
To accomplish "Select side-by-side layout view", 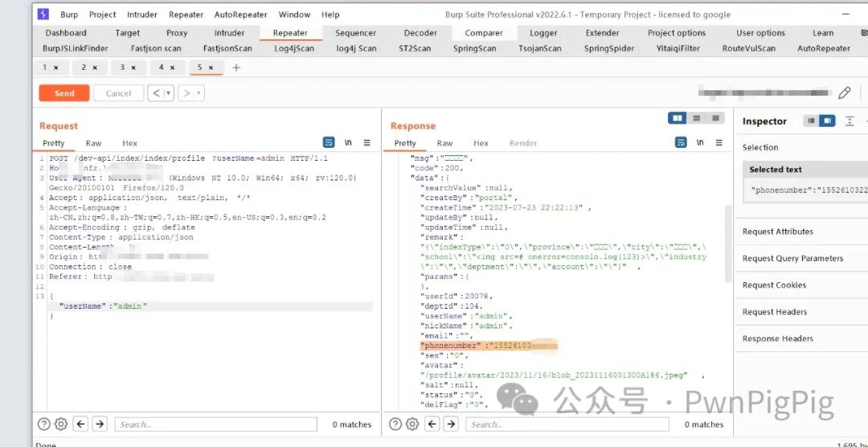I will (x=678, y=118).
